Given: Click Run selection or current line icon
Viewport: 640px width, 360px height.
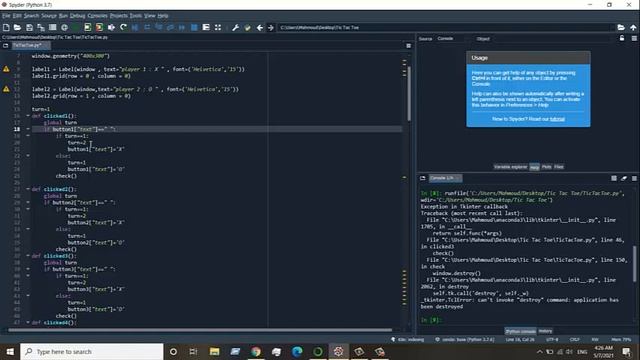Looking at the screenshot, I should point(111,27).
